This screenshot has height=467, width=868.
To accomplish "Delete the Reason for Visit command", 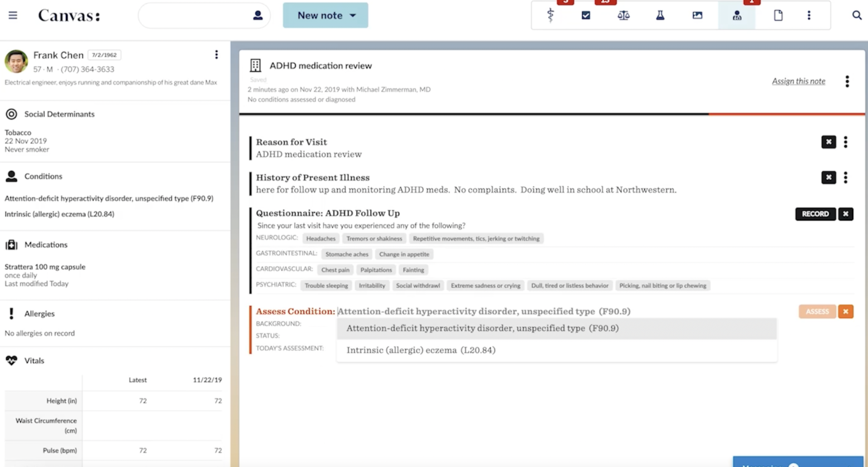I will coord(829,142).
